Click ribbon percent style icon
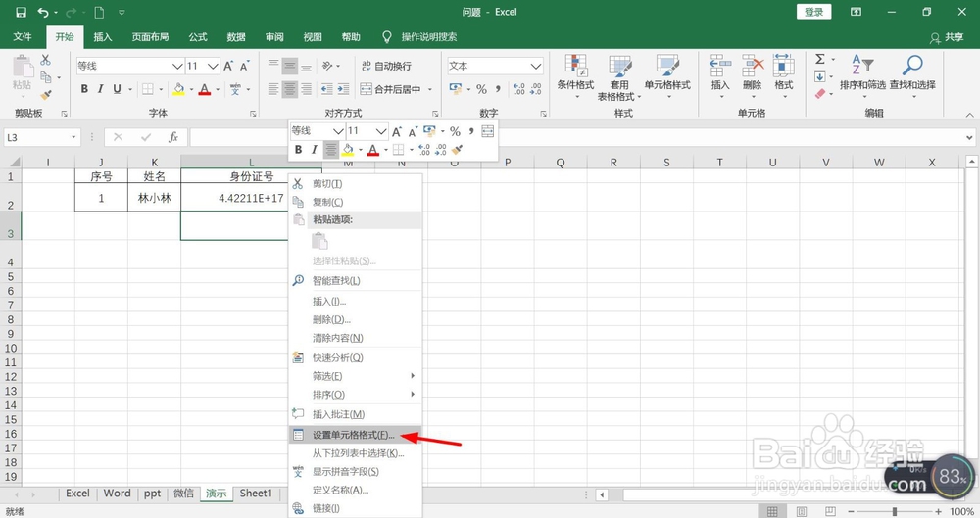The width and height of the screenshot is (980, 518). point(481,89)
